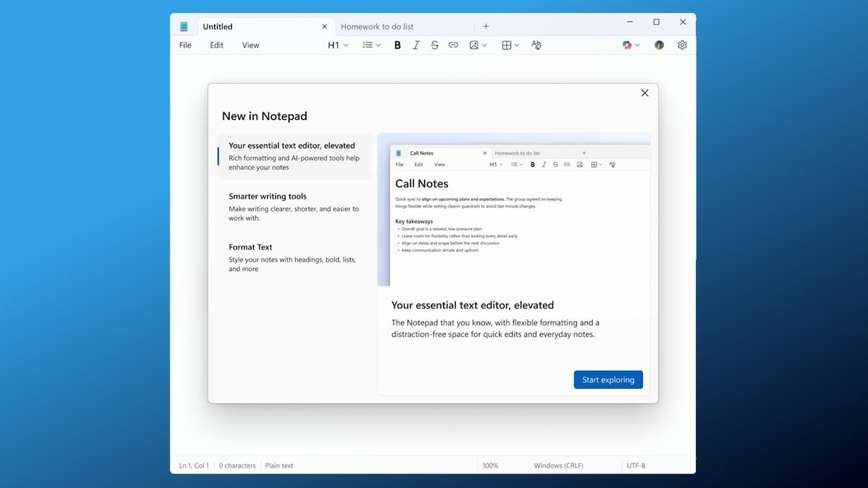Open the View menu
This screenshot has width=868, height=488.
tap(250, 45)
